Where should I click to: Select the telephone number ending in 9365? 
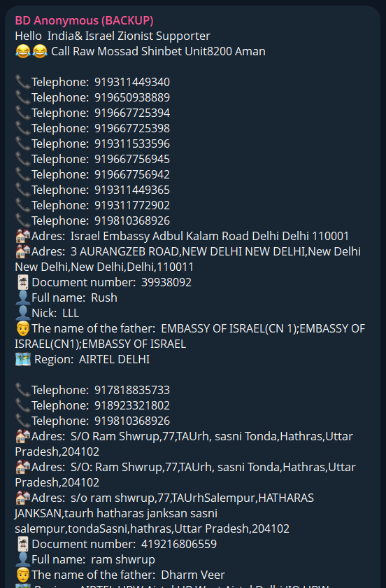click(132, 190)
